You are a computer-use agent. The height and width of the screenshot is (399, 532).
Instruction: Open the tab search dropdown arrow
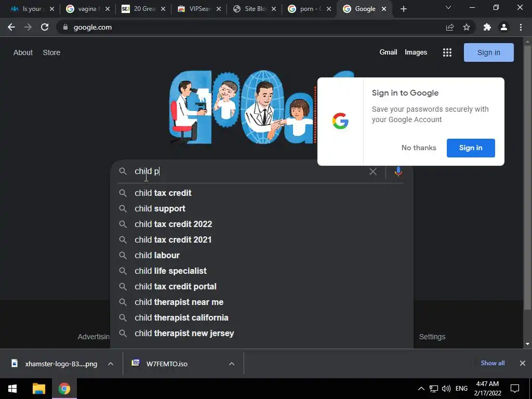click(x=448, y=7)
